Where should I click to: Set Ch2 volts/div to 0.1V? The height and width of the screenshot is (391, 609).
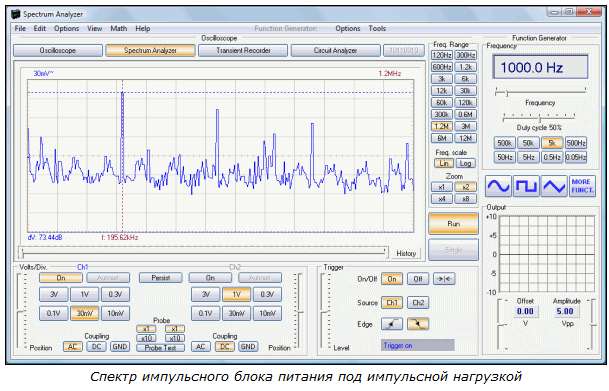point(205,313)
